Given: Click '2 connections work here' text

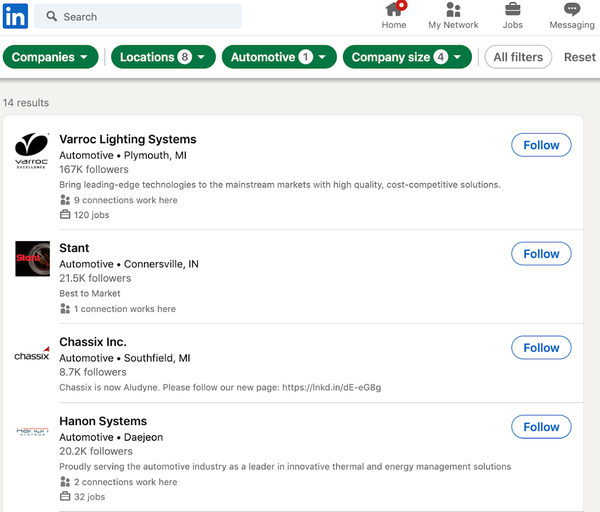Looking at the screenshot, I should click(126, 482).
